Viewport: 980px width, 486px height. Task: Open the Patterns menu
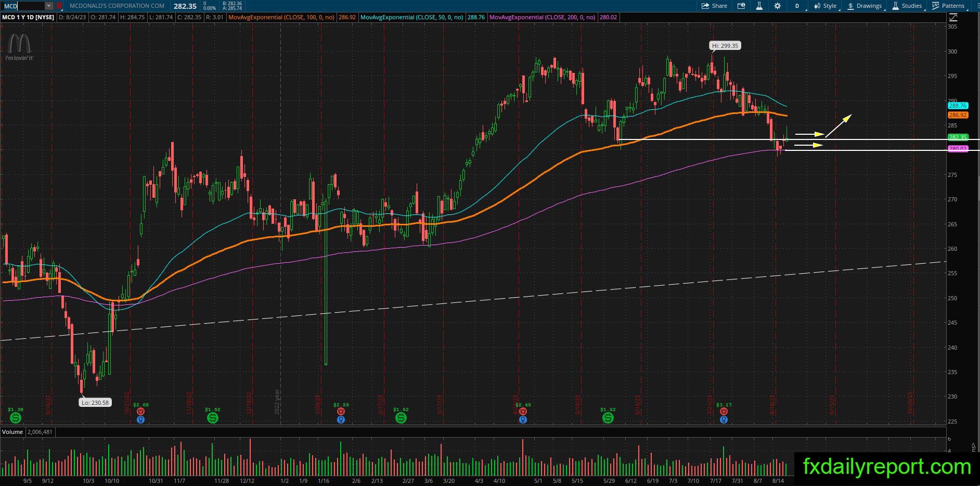coord(949,6)
